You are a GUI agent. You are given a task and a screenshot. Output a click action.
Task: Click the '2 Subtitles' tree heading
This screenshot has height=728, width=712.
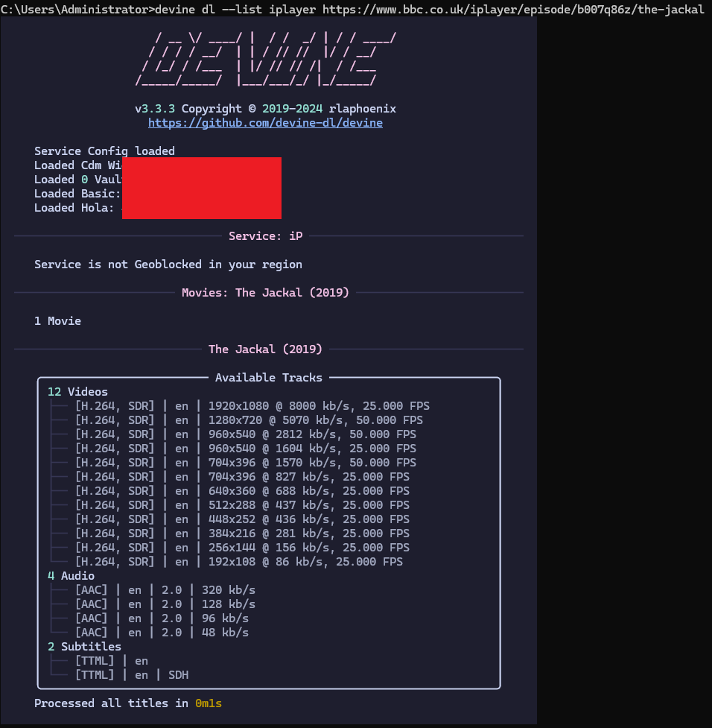(84, 647)
